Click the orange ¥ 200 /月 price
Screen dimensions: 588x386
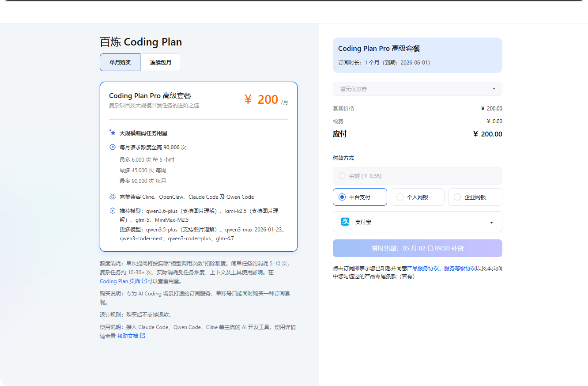coord(266,100)
